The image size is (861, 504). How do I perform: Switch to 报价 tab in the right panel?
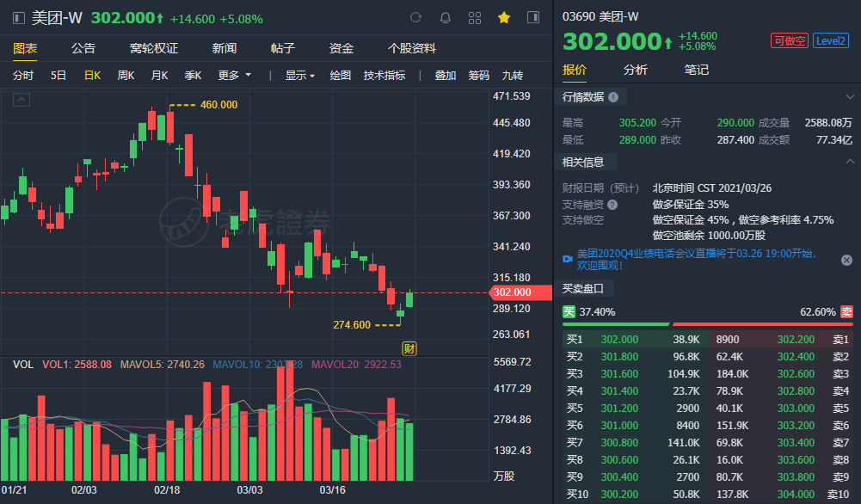(x=575, y=70)
